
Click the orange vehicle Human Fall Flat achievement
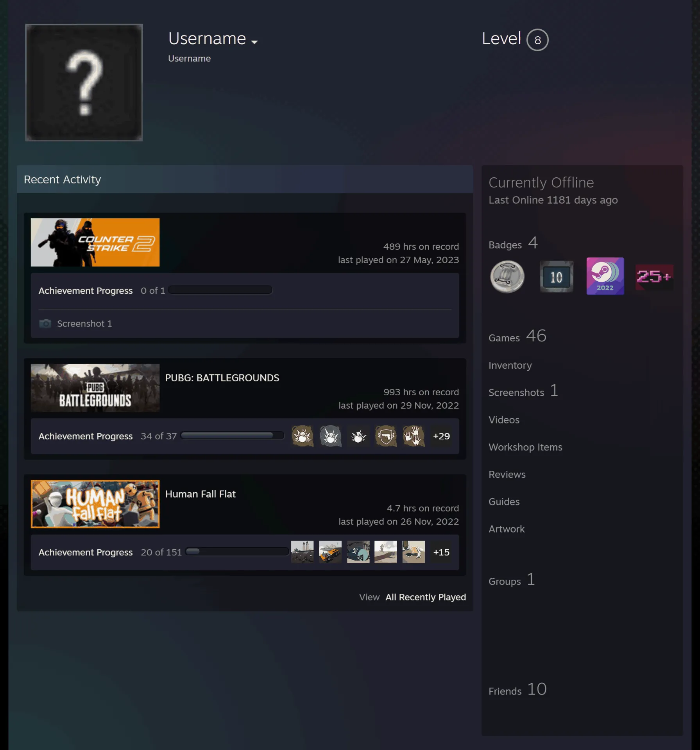330,552
